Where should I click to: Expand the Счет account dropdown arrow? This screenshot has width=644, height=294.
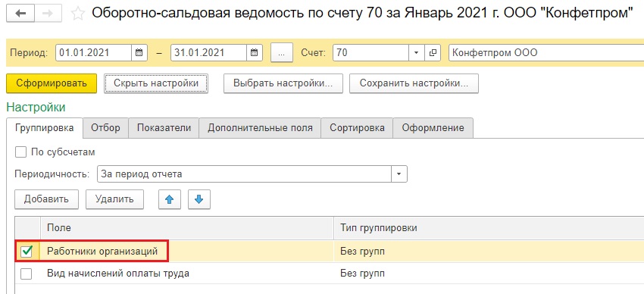(x=416, y=52)
